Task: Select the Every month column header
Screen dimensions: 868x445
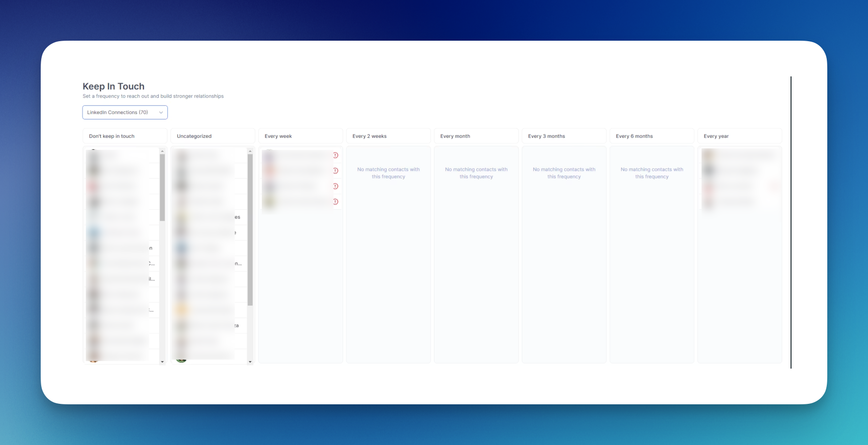Action: pyautogui.click(x=476, y=136)
